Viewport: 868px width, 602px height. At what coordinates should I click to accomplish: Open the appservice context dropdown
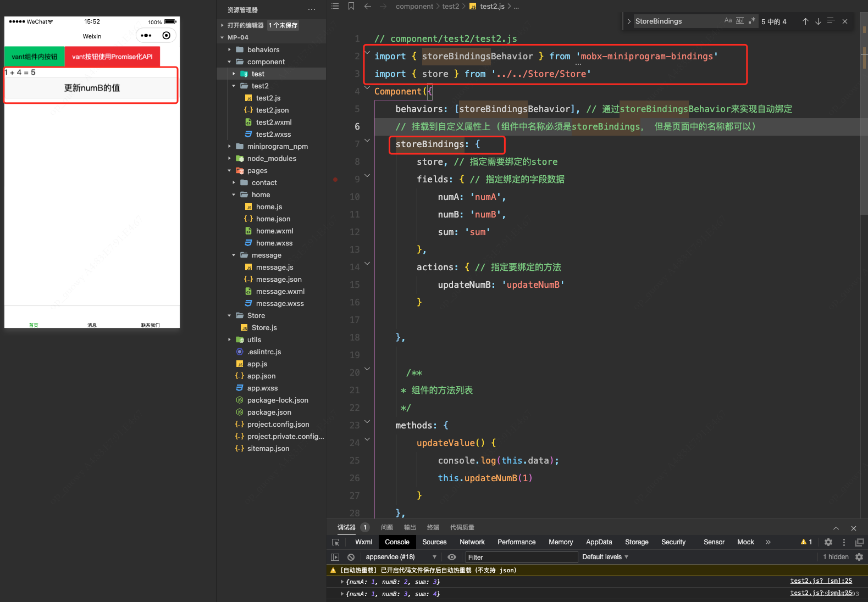(401, 557)
